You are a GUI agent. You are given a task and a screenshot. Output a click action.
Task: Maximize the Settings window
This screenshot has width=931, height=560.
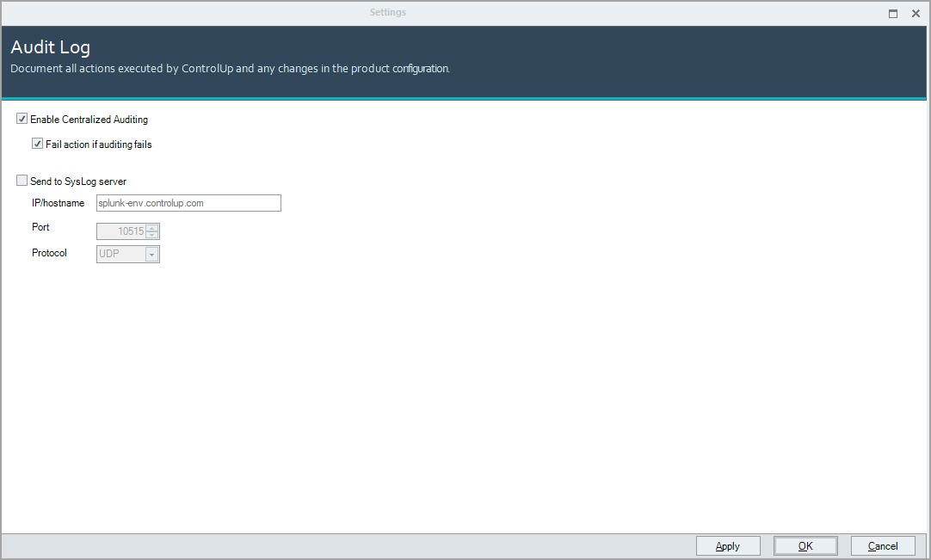pyautogui.click(x=893, y=14)
